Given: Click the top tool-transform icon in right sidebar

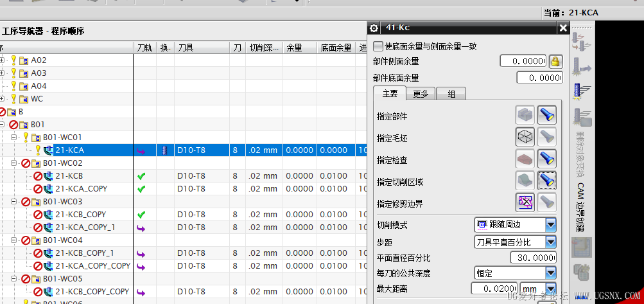Looking at the screenshot, I should [x=582, y=42].
